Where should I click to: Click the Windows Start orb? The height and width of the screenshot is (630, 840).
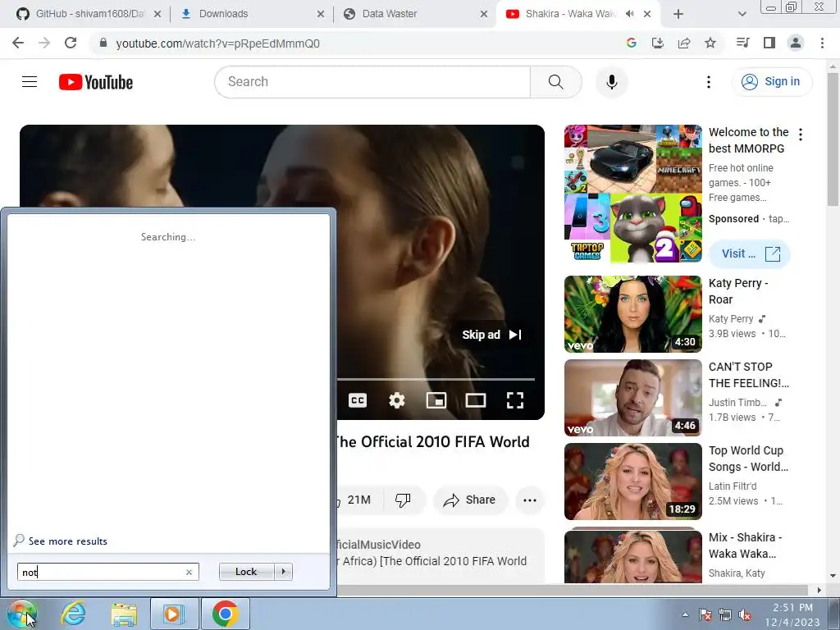pos(22,614)
